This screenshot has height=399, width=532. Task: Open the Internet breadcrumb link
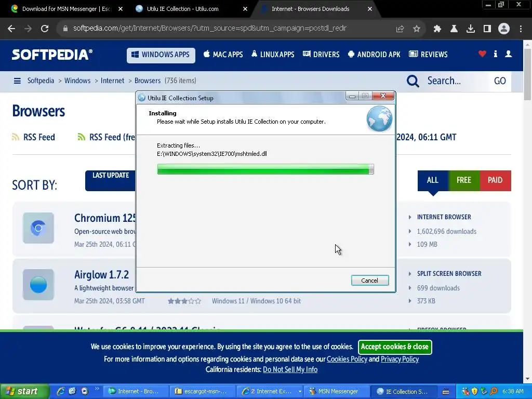pyautogui.click(x=112, y=81)
